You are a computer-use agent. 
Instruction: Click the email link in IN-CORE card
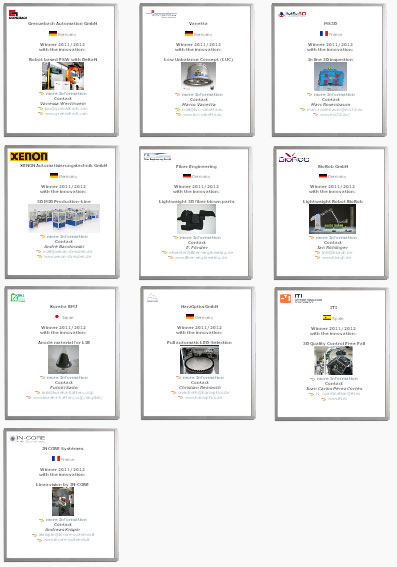tap(67, 534)
